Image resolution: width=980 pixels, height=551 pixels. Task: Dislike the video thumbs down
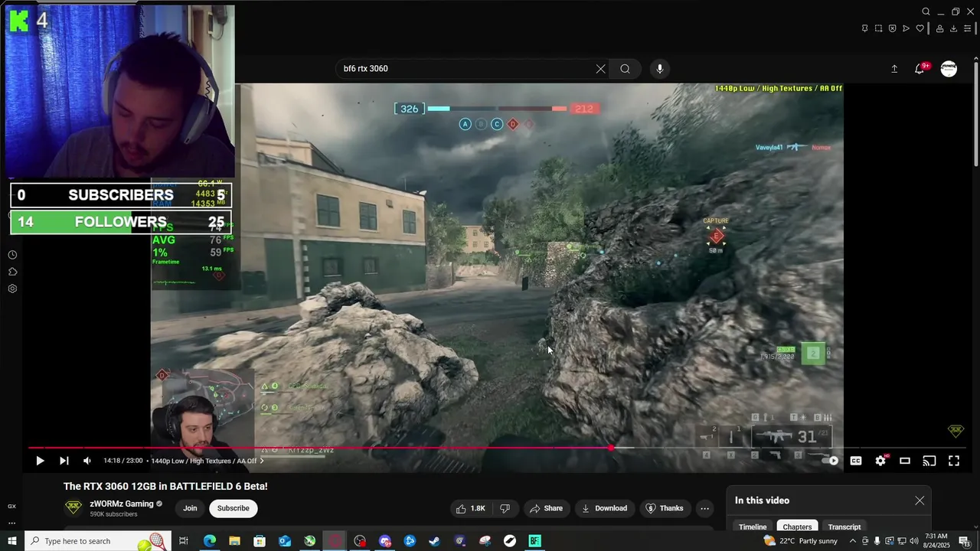[505, 508]
